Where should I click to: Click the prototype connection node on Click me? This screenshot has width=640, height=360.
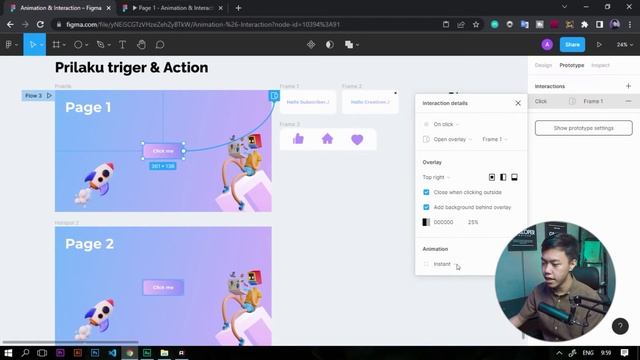click(x=183, y=151)
